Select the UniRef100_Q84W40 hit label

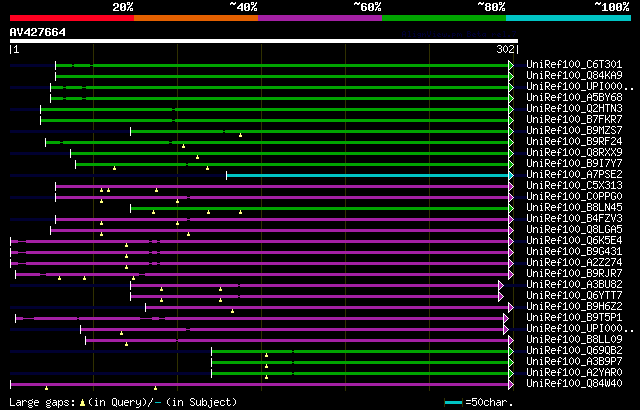point(574,384)
